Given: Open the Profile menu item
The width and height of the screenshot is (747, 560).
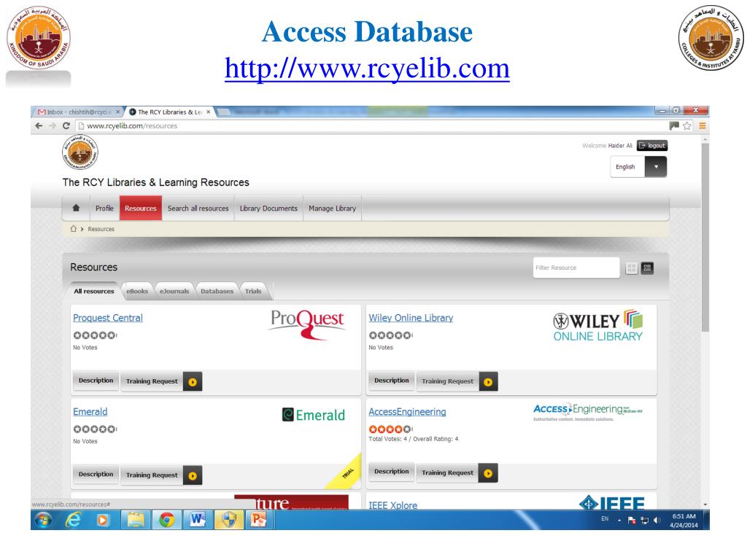Looking at the screenshot, I should [104, 208].
